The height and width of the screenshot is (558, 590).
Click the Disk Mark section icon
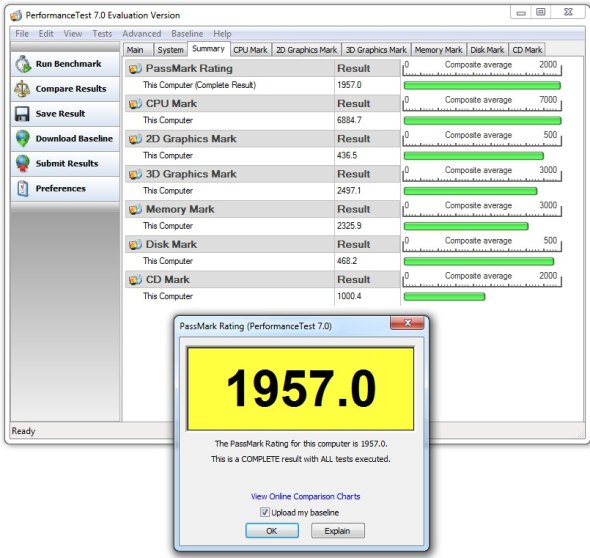pyautogui.click(x=135, y=245)
